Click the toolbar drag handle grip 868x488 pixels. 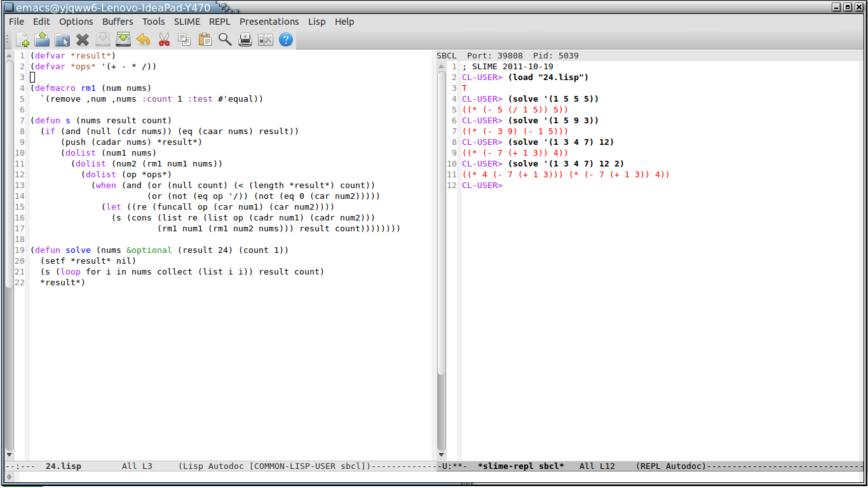point(8,39)
